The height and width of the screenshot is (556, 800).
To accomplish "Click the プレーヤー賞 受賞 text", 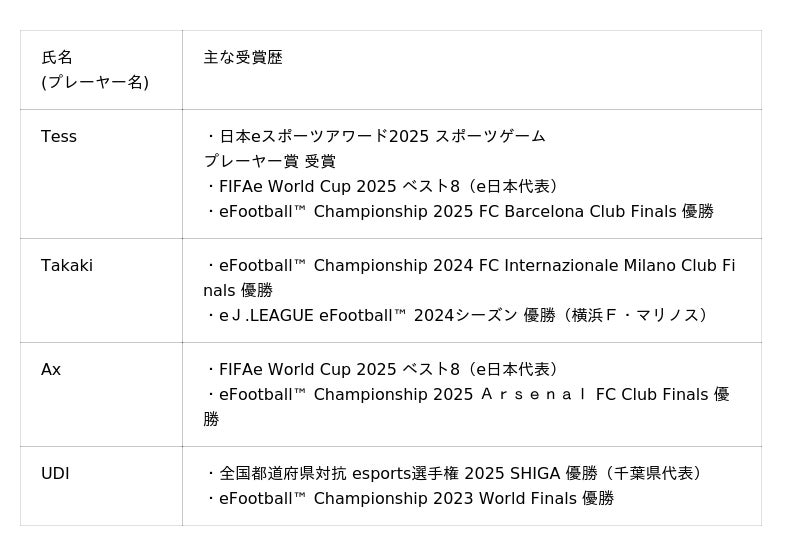I will (x=270, y=162).
